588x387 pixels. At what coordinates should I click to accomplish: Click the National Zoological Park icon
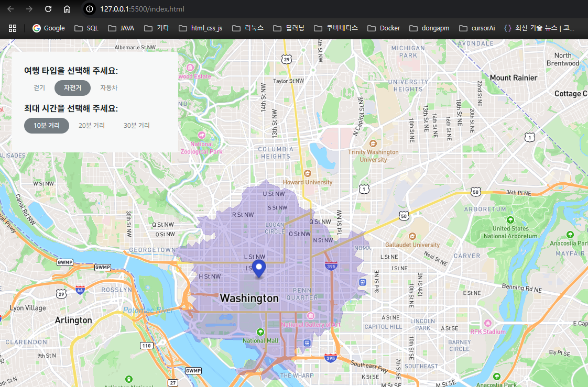(202, 135)
